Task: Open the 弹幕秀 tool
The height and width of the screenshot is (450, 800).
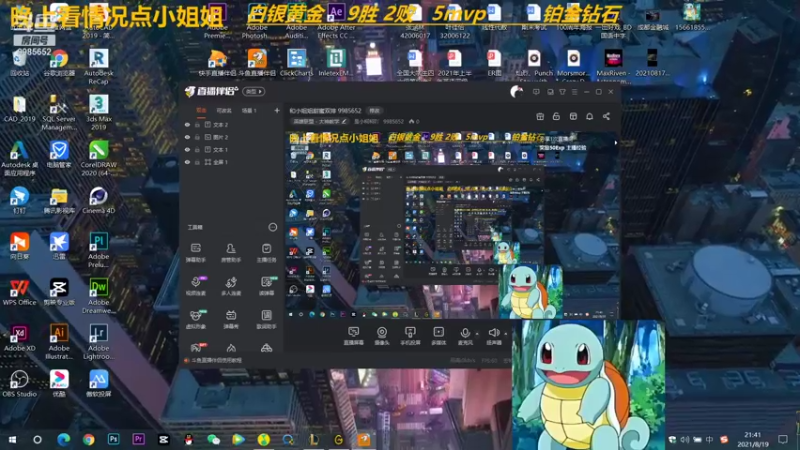Action: click(x=231, y=319)
